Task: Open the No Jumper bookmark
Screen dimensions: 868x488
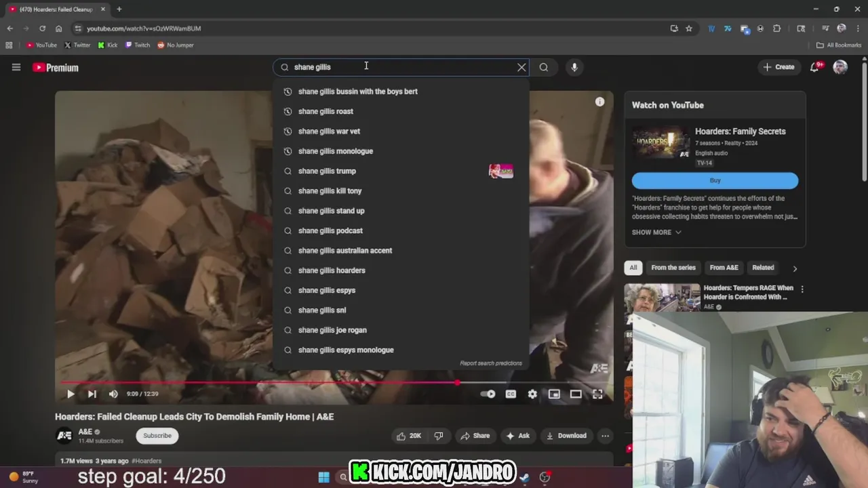Action: click(176, 45)
